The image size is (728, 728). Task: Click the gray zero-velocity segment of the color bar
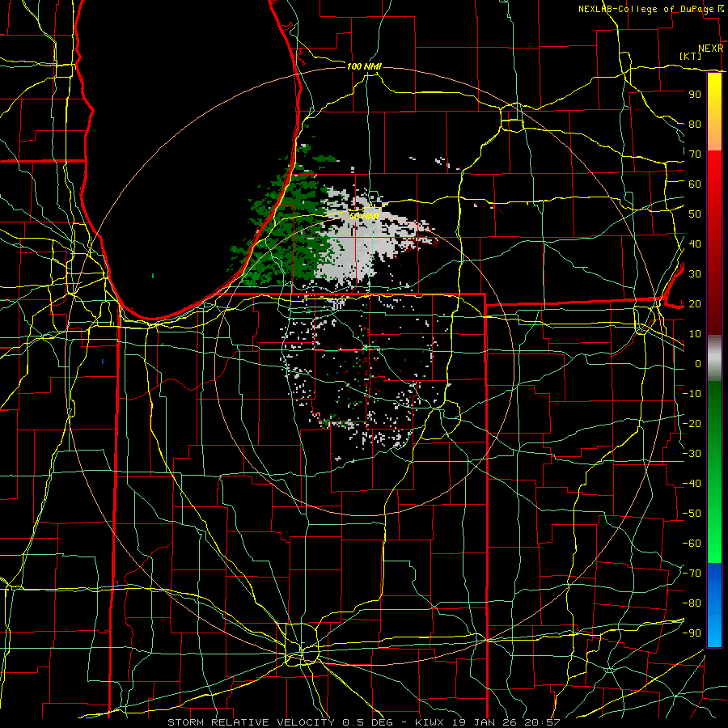pyautogui.click(x=714, y=358)
